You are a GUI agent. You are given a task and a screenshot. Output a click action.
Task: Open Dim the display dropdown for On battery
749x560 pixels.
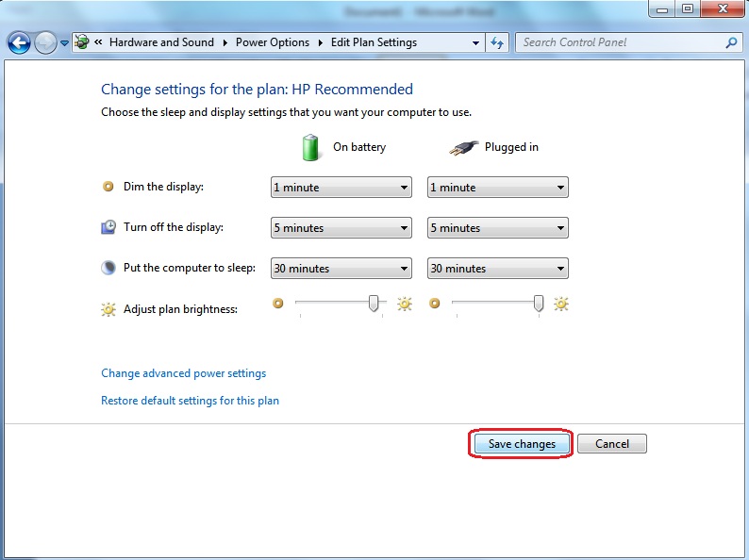tap(341, 188)
